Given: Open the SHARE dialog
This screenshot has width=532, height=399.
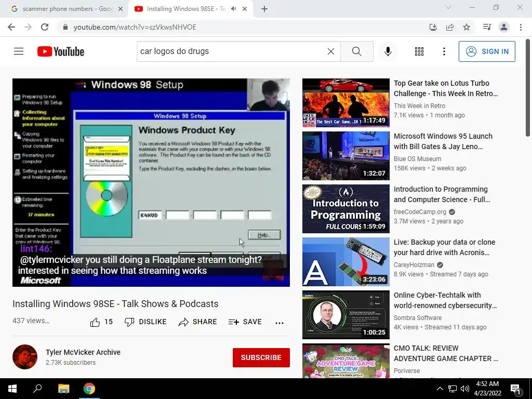Looking at the screenshot, I should (x=198, y=322).
